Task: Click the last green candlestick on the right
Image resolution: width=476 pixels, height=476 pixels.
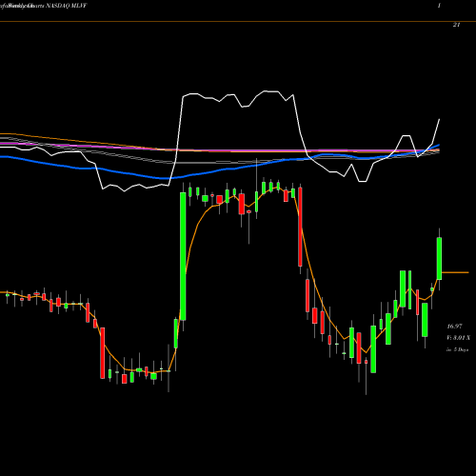Action: tap(439, 259)
